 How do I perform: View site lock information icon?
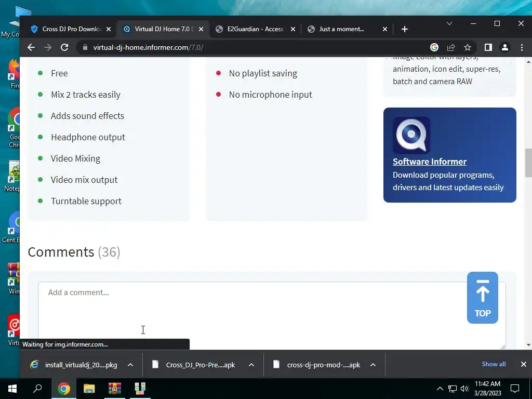pos(85,47)
